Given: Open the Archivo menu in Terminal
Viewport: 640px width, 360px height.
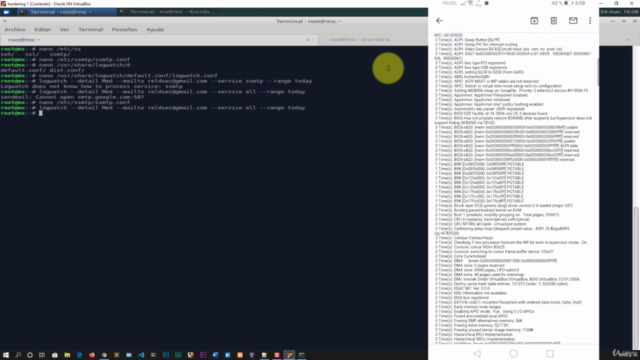Looking at the screenshot, I should (x=15, y=29).
